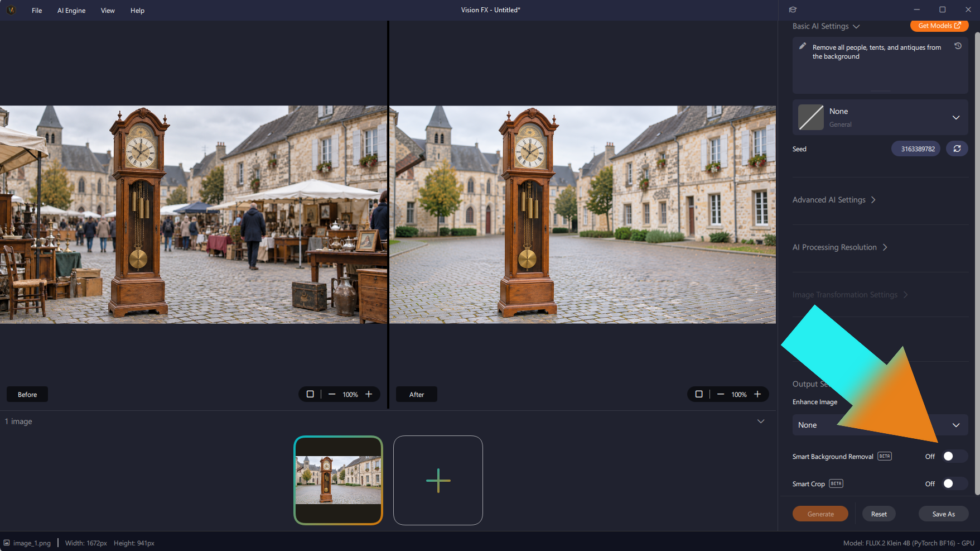Click the After view 100% zoom value
Image resolution: width=980 pixels, height=551 pixels.
tap(739, 395)
